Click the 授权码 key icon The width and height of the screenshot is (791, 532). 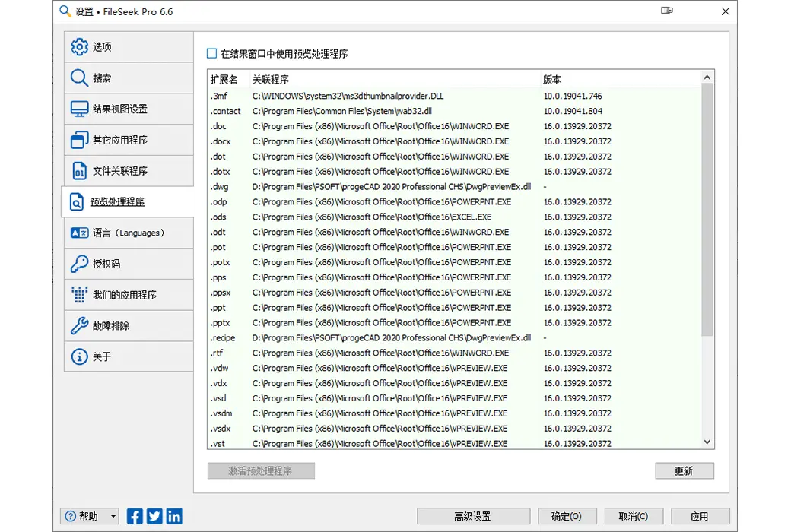click(x=79, y=264)
